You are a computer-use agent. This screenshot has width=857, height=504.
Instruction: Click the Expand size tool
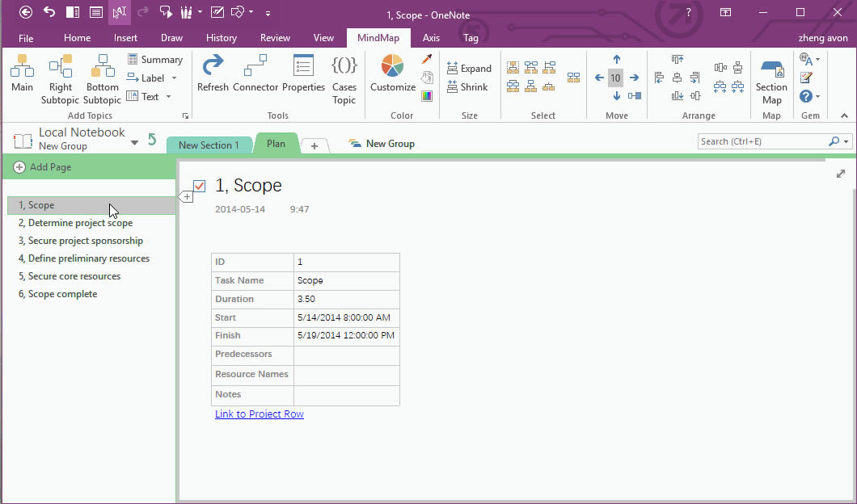[x=470, y=68]
